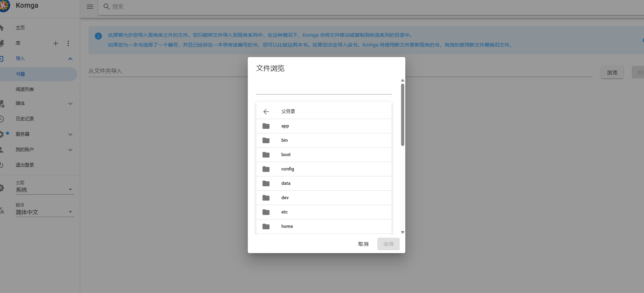644x293 pixels.
Task: Open the 翻译 language dropdown
Action: pyautogui.click(x=45, y=212)
